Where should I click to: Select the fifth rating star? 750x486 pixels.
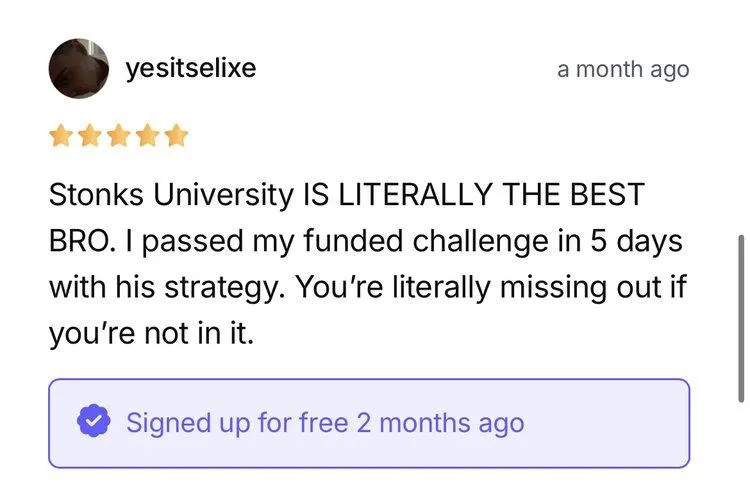point(176,135)
